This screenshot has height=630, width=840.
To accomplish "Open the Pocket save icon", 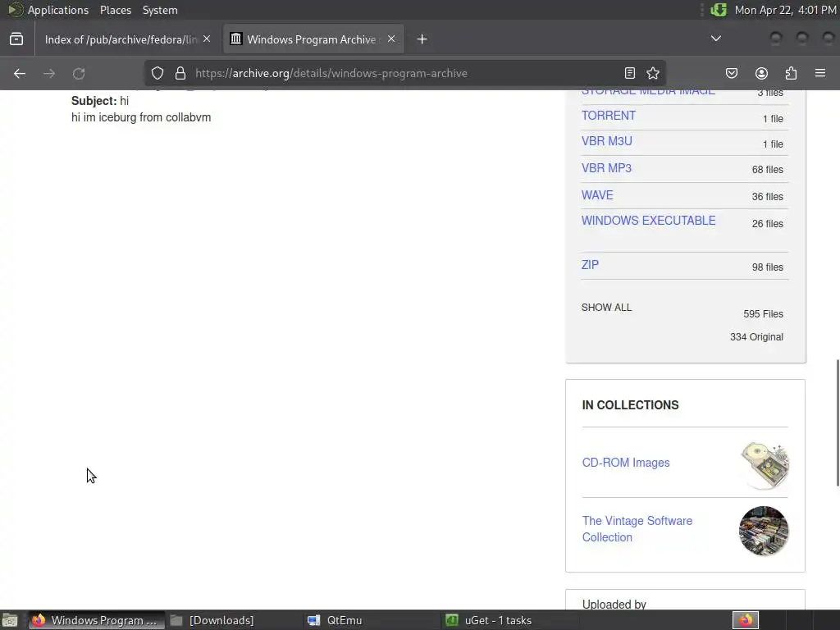I will pyautogui.click(x=731, y=73).
